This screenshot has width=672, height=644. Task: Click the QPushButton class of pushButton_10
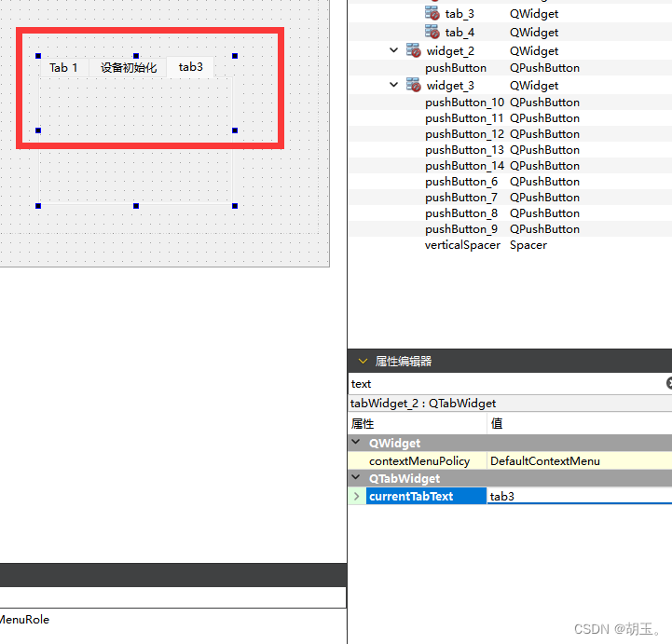point(544,103)
